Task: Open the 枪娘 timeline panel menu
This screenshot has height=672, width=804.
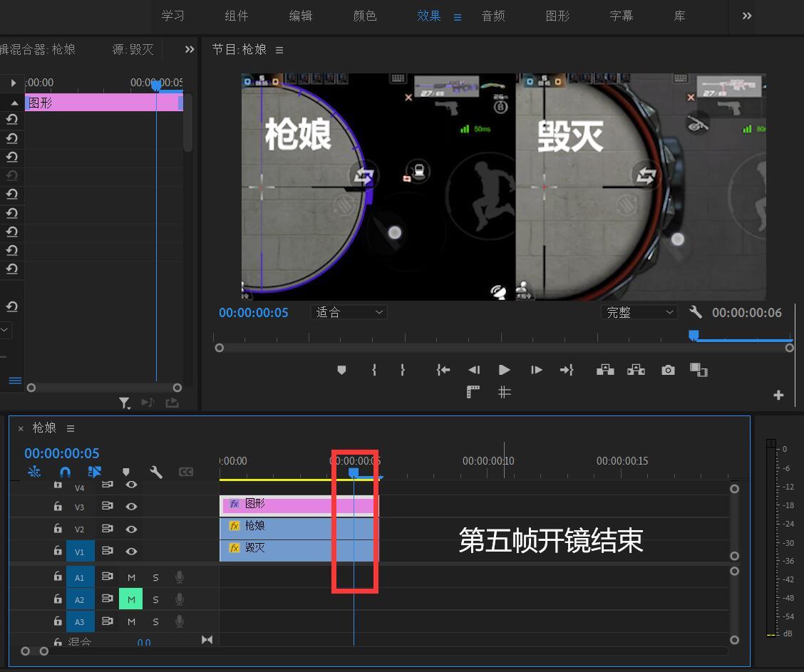Action: (71, 428)
